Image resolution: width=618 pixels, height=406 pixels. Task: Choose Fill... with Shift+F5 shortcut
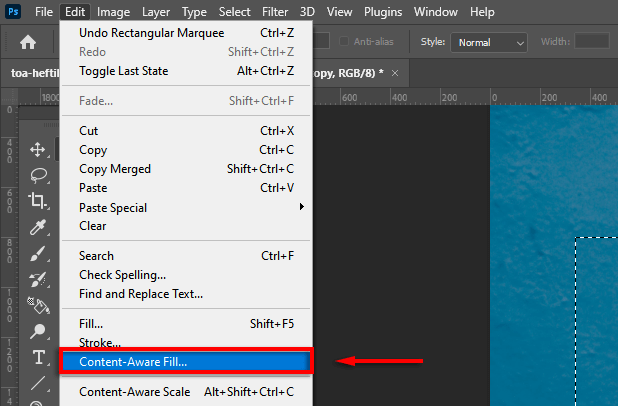[186, 324]
